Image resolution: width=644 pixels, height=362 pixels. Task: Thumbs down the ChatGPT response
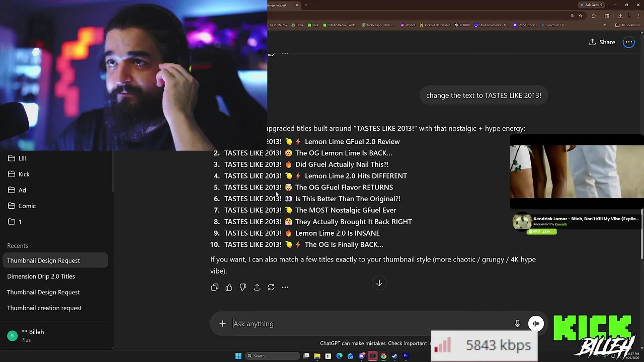click(243, 287)
